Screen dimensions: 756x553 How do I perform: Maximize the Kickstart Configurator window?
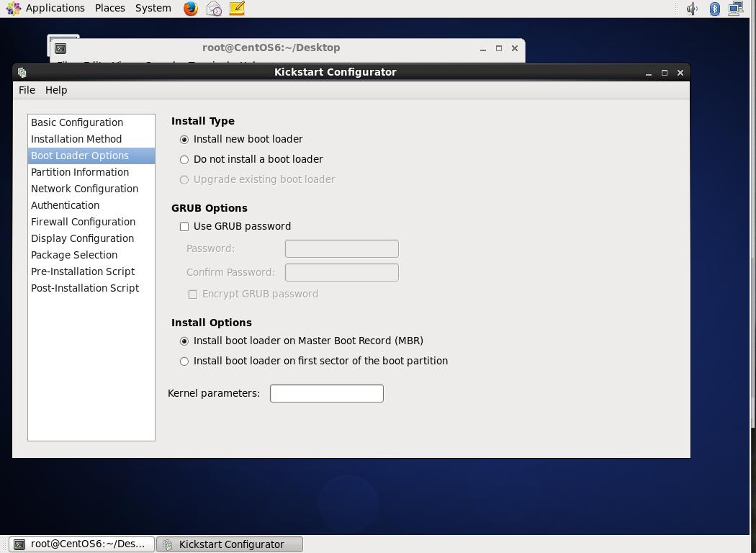(x=665, y=73)
